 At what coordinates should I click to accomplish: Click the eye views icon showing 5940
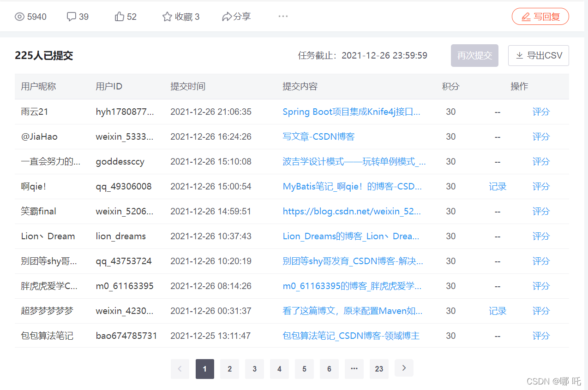pos(19,17)
